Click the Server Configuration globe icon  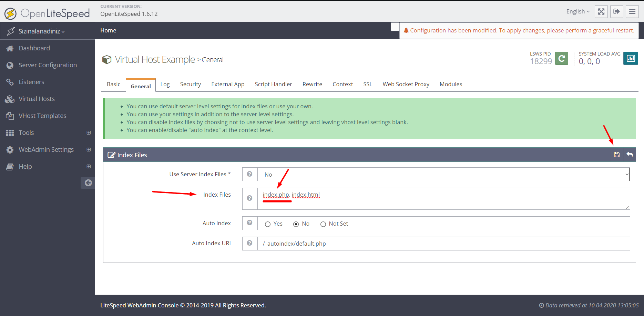[x=10, y=65]
